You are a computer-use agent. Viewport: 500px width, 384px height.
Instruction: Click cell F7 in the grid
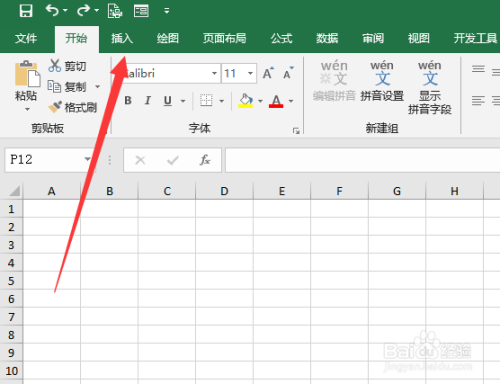[339, 317]
